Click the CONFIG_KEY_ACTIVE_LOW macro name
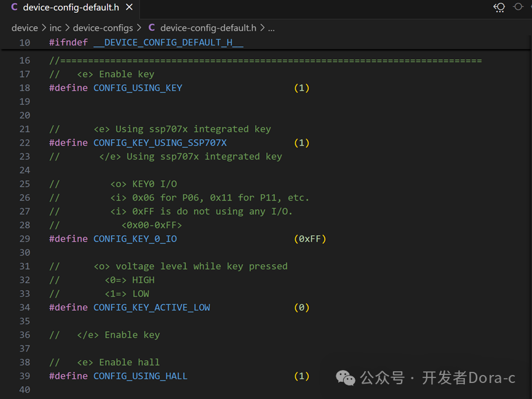532x399 pixels. click(x=151, y=307)
